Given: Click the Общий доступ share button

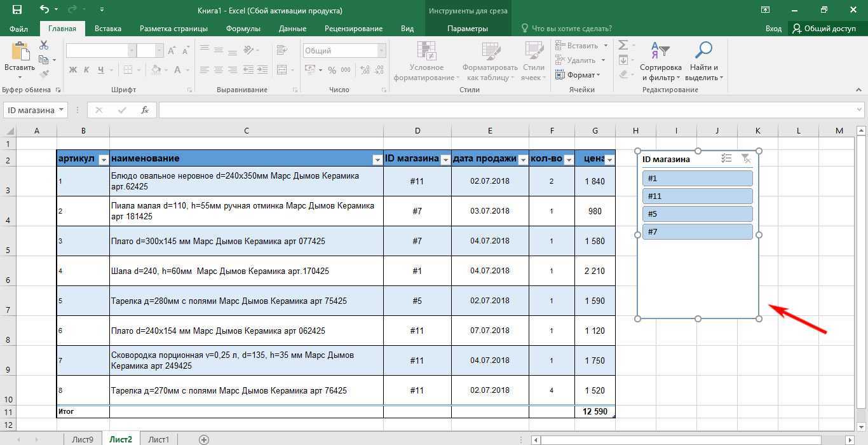Looking at the screenshot, I should point(824,29).
